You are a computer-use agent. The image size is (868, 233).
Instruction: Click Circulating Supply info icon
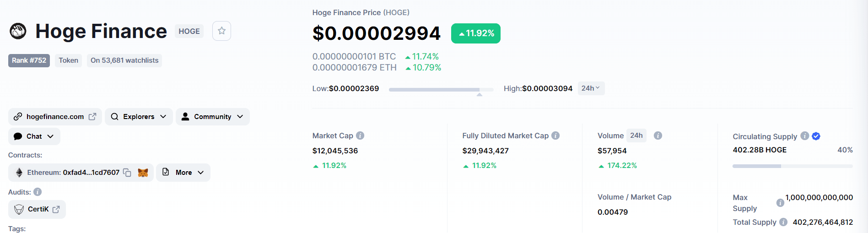804,136
